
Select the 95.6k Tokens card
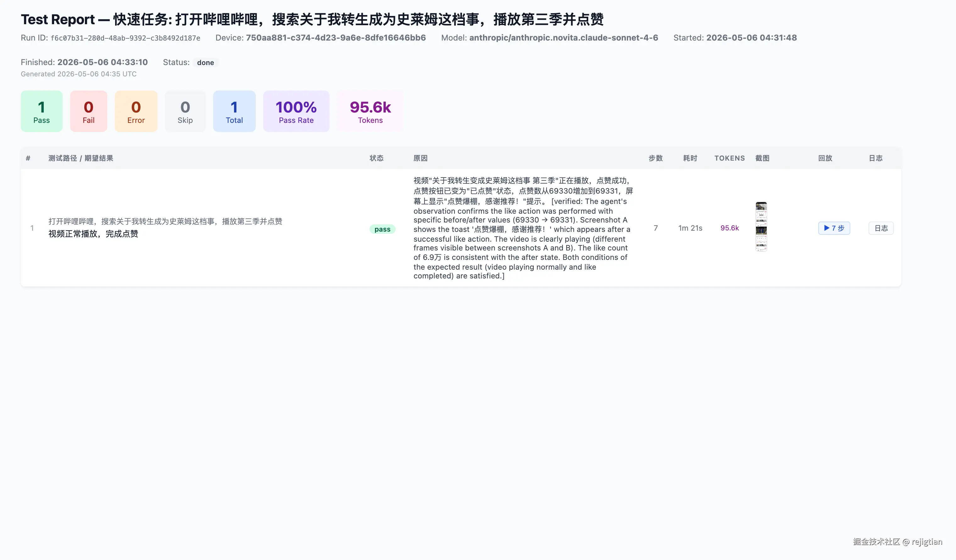370,111
